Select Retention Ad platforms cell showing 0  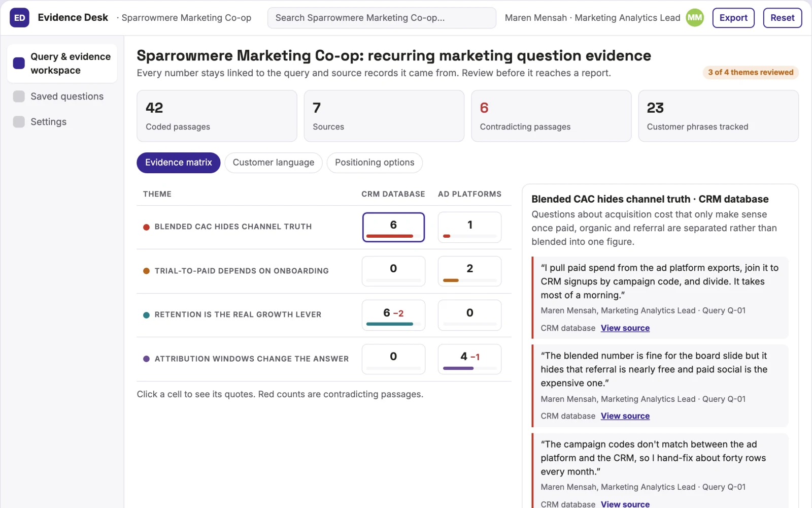coord(469,315)
